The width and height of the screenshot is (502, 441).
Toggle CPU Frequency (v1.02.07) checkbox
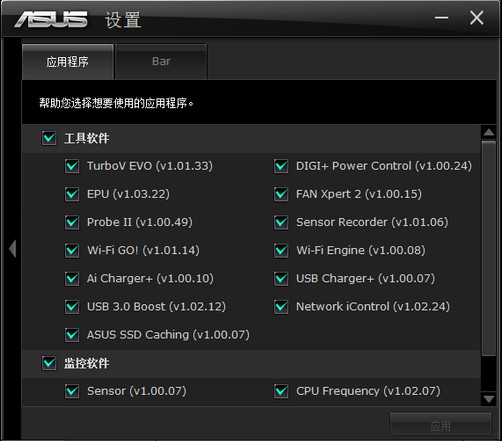[281, 391]
